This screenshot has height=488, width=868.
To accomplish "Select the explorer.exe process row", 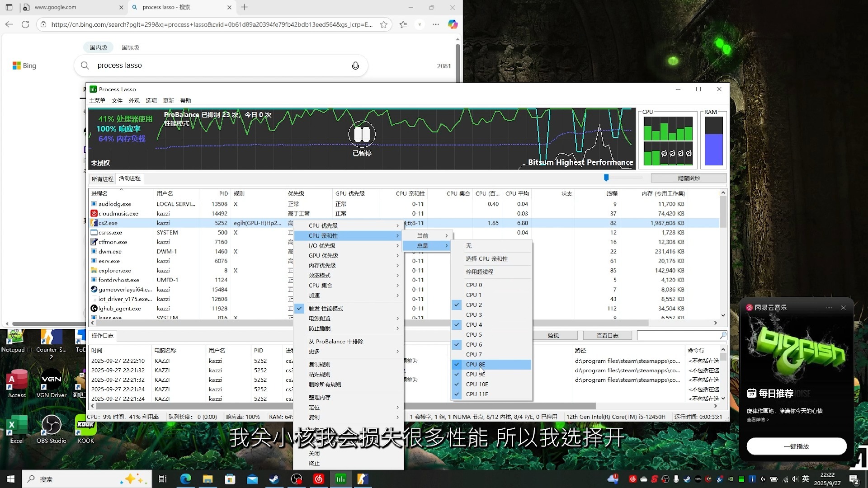I will 404,270.
